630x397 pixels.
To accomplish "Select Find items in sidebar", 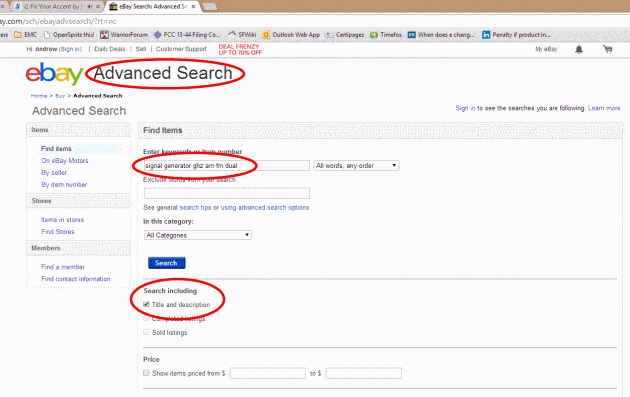I will pyautogui.click(x=56, y=149).
